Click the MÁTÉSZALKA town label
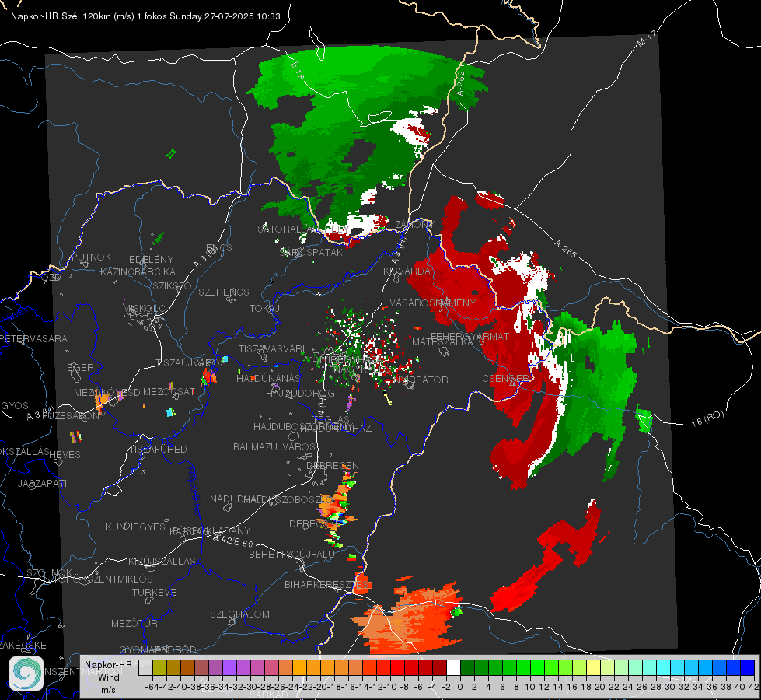 click(442, 342)
